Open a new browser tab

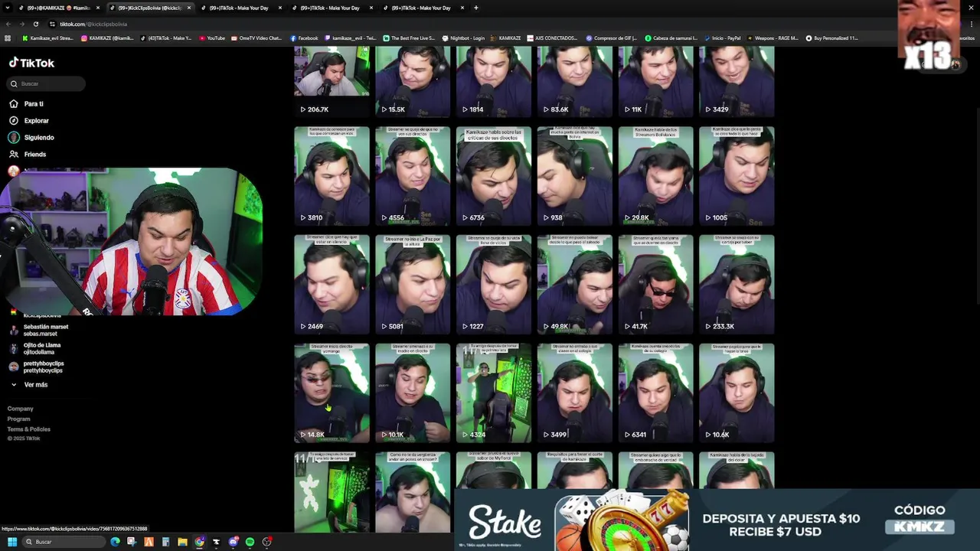click(x=476, y=8)
